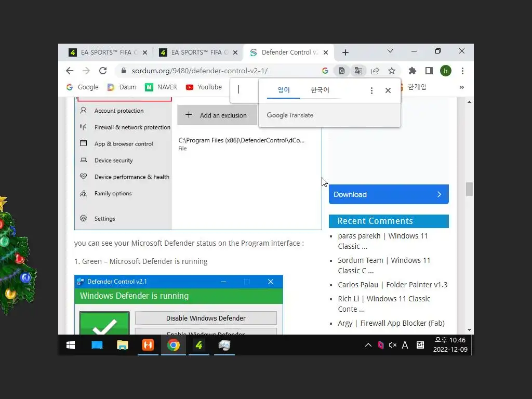Click the muted volume tray icon
This screenshot has height=399, width=532.
[x=393, y=345]
